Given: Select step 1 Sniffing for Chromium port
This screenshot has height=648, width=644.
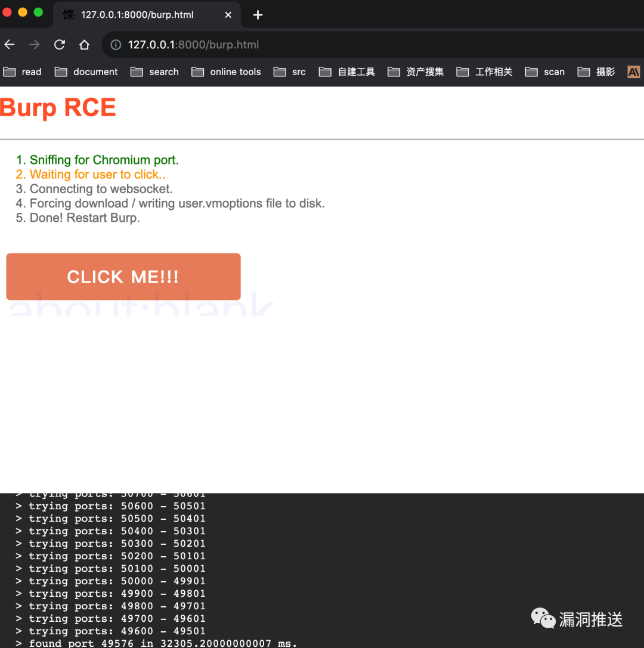Looking at the screenshot, I should click(x=97, y=160).
